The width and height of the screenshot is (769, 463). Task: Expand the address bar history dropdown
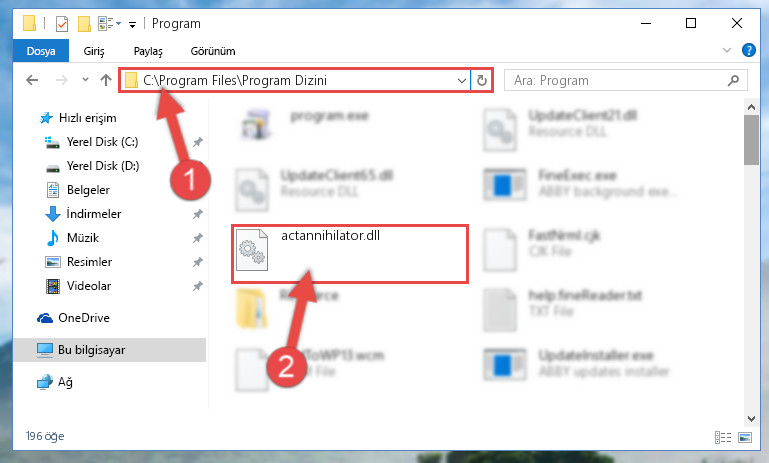461,80
